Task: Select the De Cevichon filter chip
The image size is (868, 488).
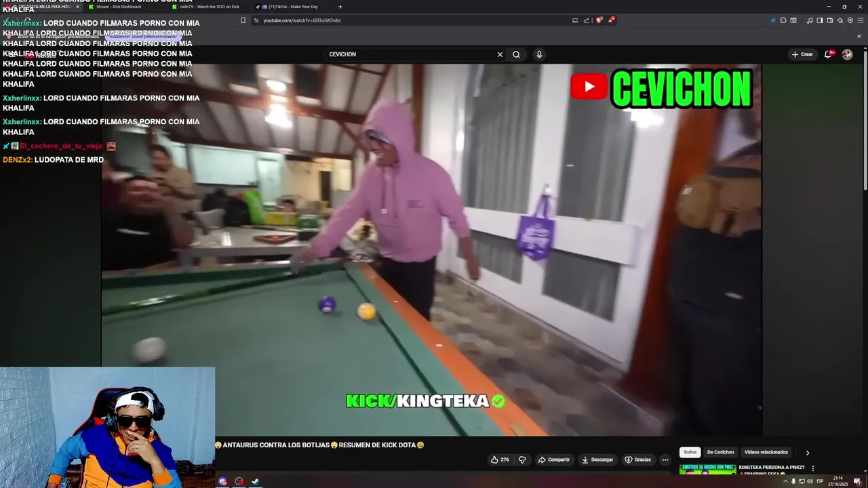Action: pos(720,452)
